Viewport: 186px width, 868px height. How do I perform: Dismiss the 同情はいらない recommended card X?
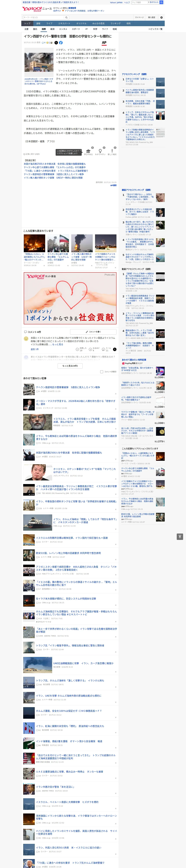coord(44,265)
